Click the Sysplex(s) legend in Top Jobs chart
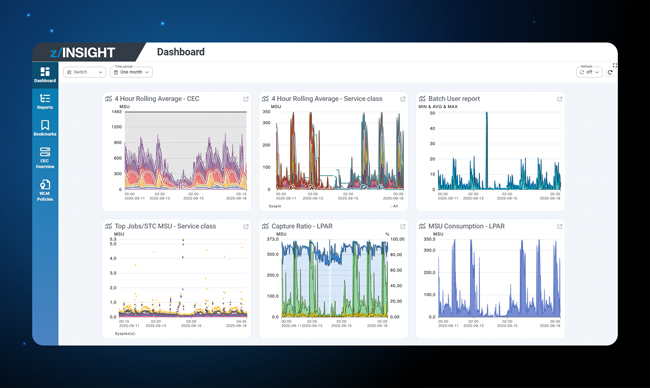This screenshot has height=388, width=650. tap(125, 333)
